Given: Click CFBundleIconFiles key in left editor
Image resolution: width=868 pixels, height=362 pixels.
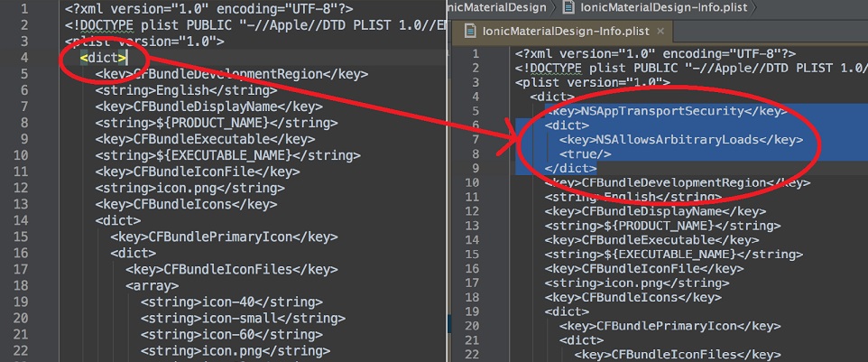Looking at the screenshot, I should (231, 269).
